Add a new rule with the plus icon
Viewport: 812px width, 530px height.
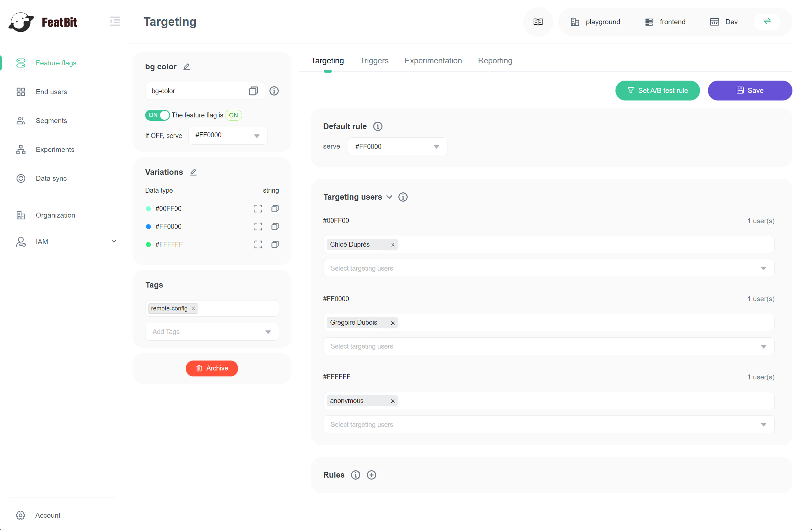coord(372,475)
